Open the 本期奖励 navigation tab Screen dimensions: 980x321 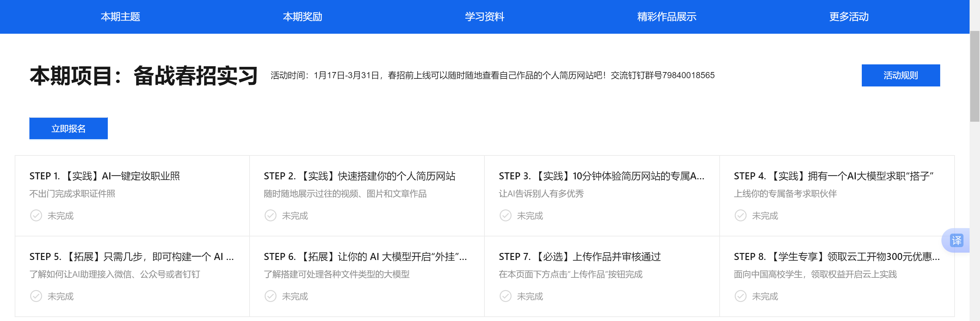(303, 17)
